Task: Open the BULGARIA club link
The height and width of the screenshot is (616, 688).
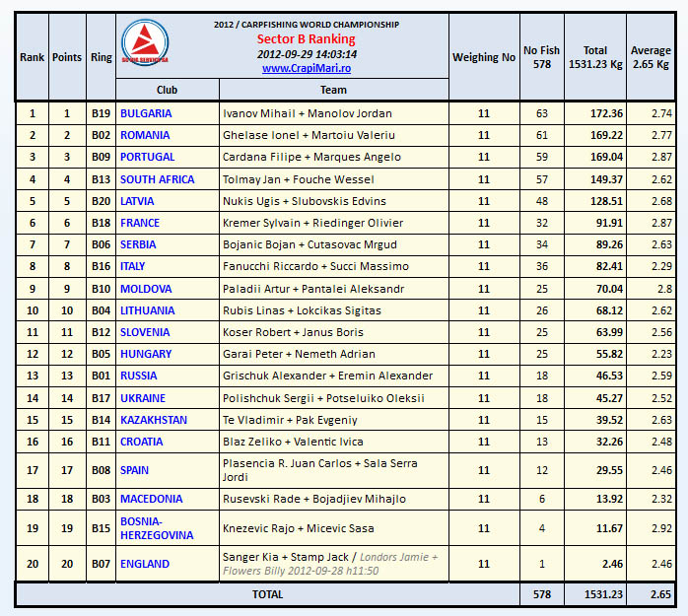Action: click(146, 113)
